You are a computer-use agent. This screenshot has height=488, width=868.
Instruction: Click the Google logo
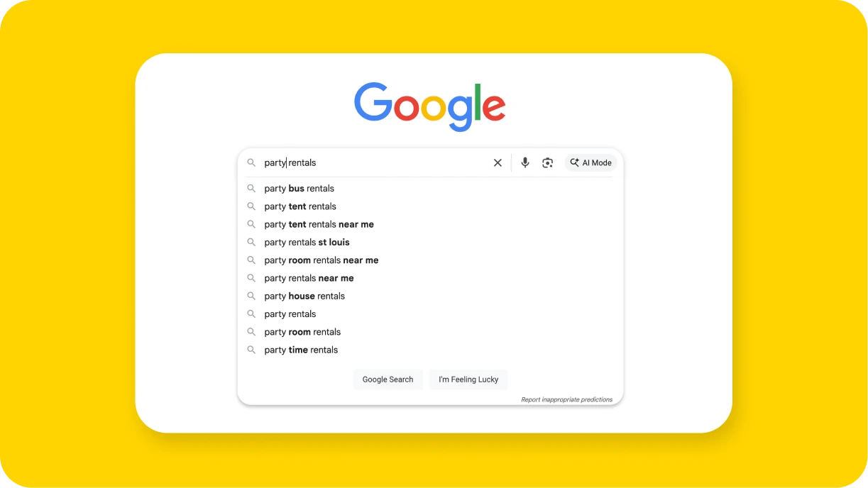click(429, 105)
